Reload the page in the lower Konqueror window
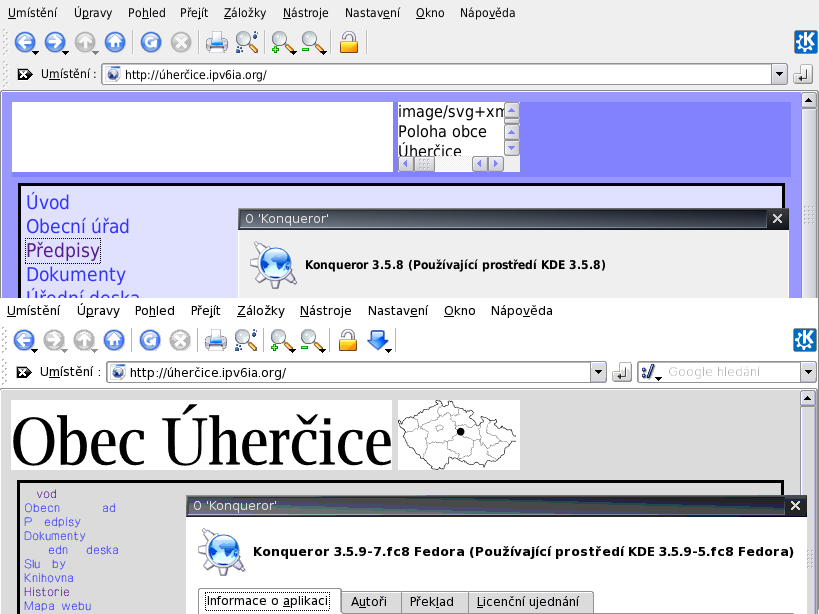Screen dimensions: 819x614 (149, 340)
